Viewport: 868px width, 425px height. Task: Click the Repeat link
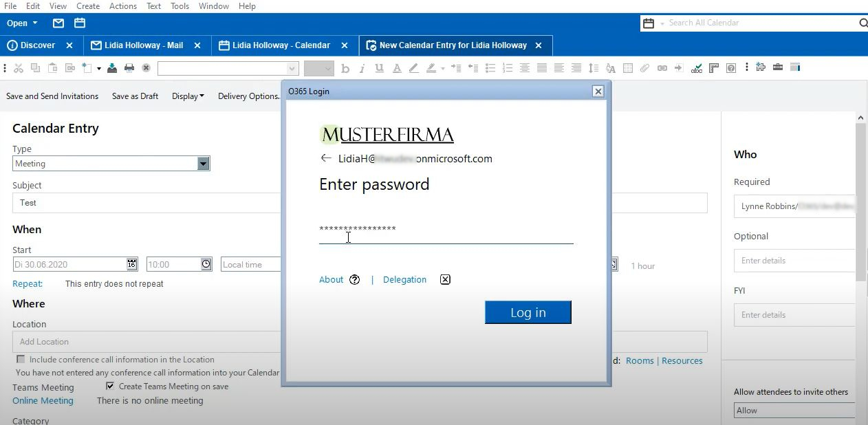click(x=28, y=284)
